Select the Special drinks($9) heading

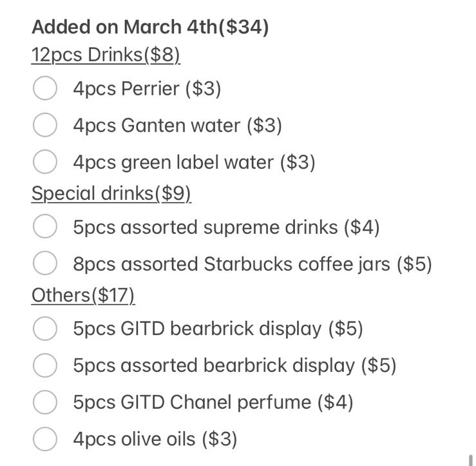tap(111, 193)
